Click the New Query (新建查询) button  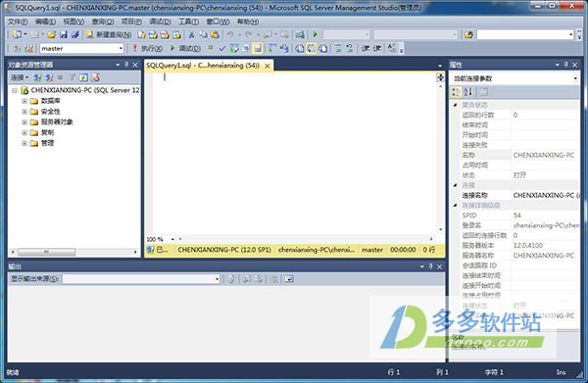[109, 35]
